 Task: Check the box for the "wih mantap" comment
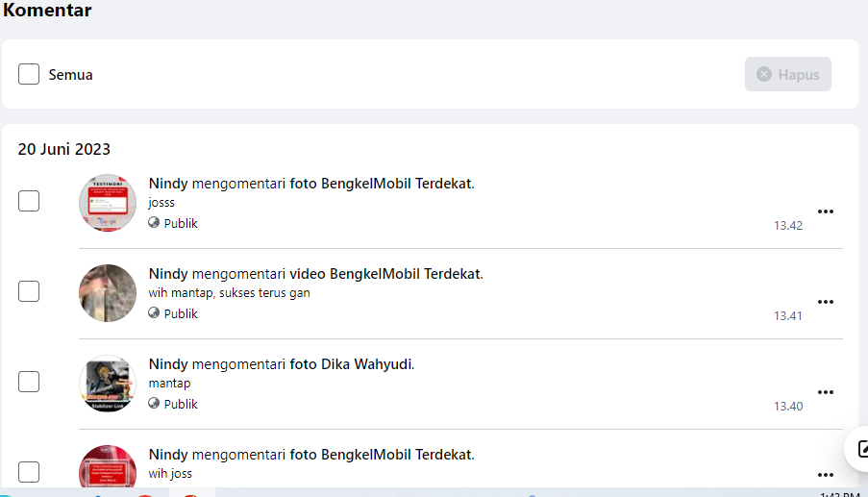click(x=29, y=291)
